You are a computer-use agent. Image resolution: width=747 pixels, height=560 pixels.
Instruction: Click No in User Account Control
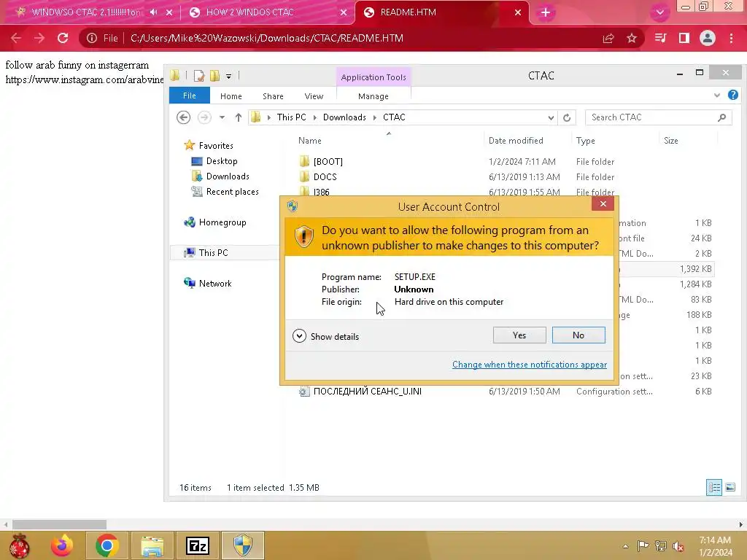tap(578, 335)
